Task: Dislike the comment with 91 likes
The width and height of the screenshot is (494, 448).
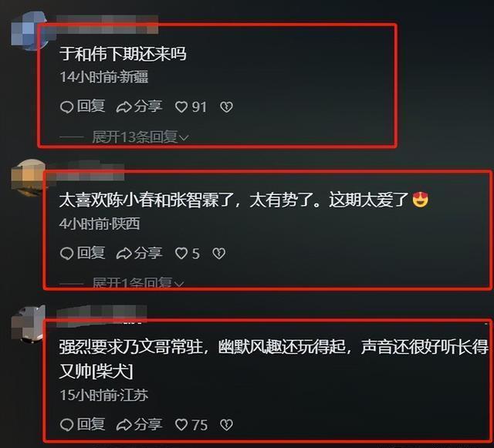Action: [226, 107]
